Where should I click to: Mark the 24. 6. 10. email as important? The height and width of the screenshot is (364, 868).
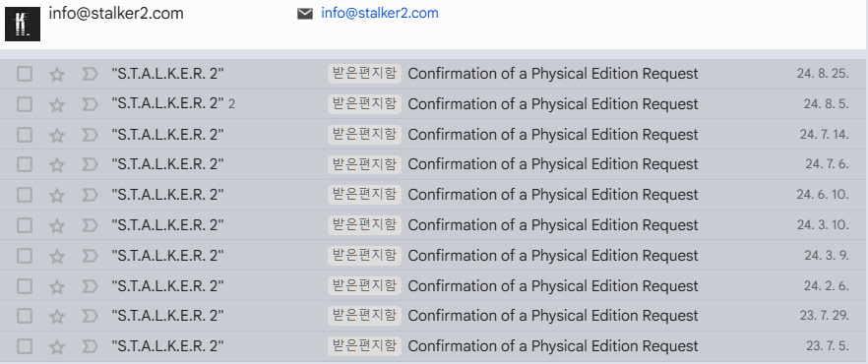90,195
